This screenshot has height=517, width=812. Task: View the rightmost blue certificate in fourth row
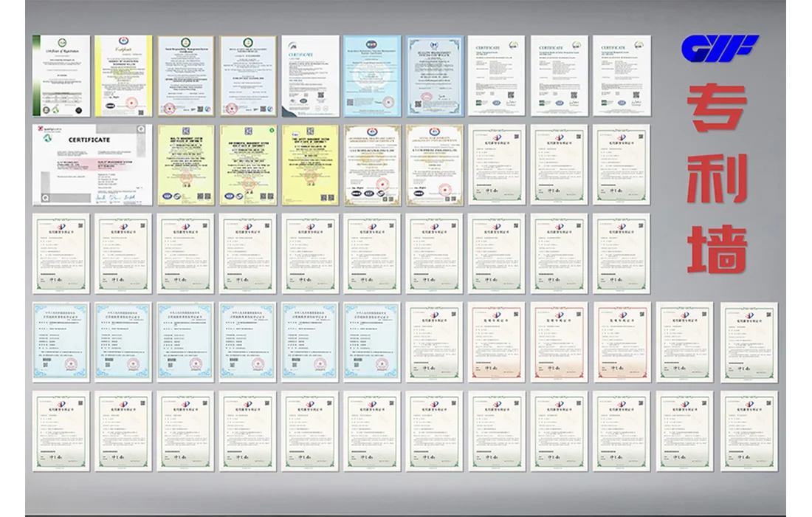coord(372,342)
